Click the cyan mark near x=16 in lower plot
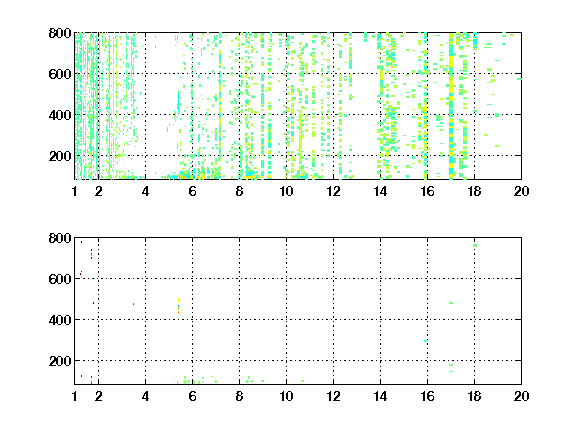Screen dimensions: 576x432 click(425, 341)
